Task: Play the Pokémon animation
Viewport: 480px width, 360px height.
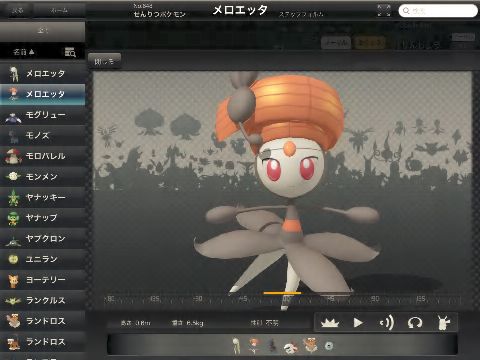Action: 358,323
